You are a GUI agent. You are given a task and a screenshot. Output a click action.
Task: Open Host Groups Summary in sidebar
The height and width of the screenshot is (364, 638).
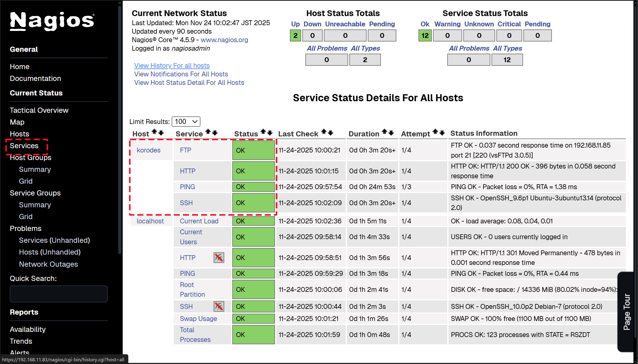click(x=35, y=169)
